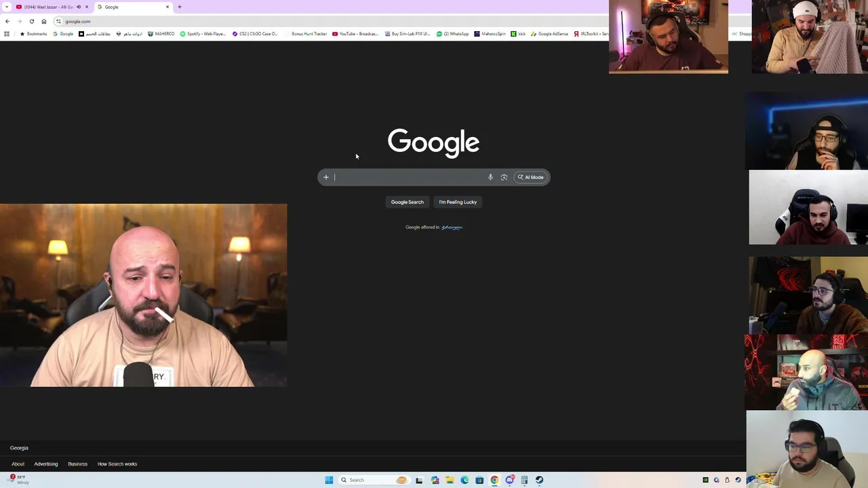Click the Georgian language link
This screenshot has height=488, width=868.
click(x=452, y=227)
